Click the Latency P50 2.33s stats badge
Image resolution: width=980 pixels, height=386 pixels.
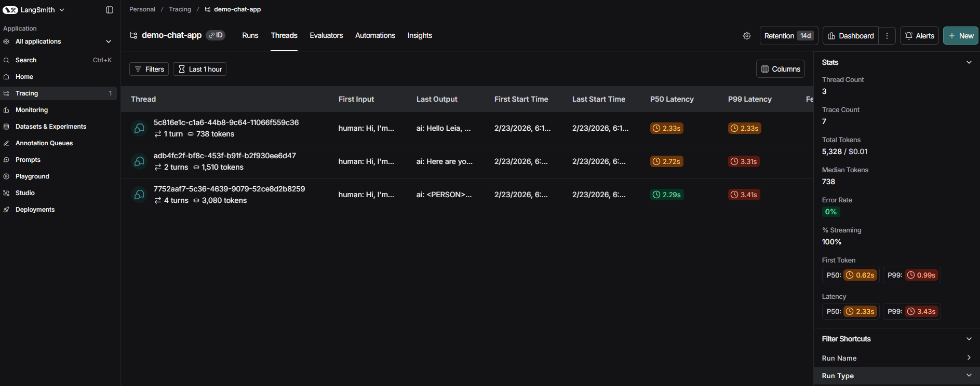click(861, 311)
